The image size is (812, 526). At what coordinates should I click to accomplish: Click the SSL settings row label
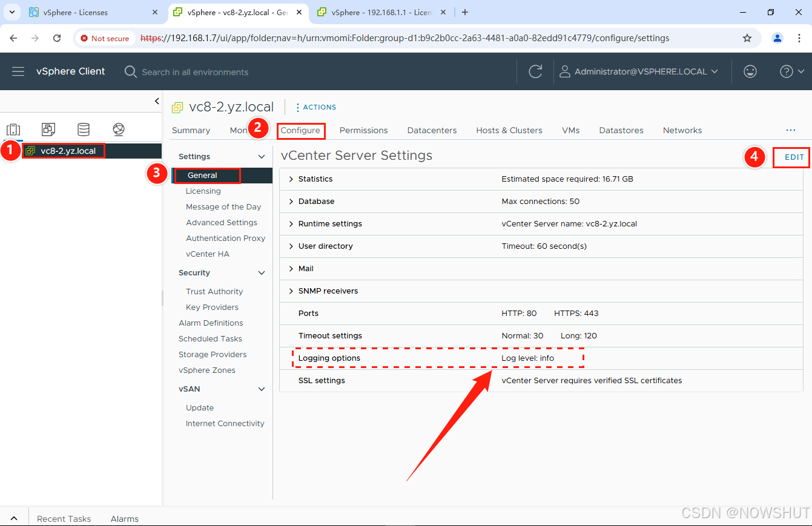pos(322,381)
